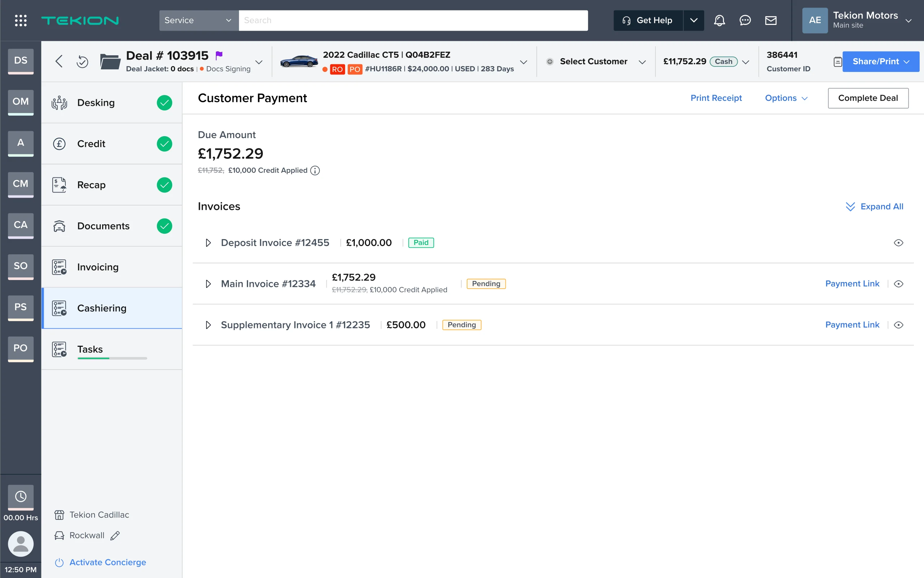Click the Complete Deal button
This screenshot has height=578, width=924.
point(868,98)
